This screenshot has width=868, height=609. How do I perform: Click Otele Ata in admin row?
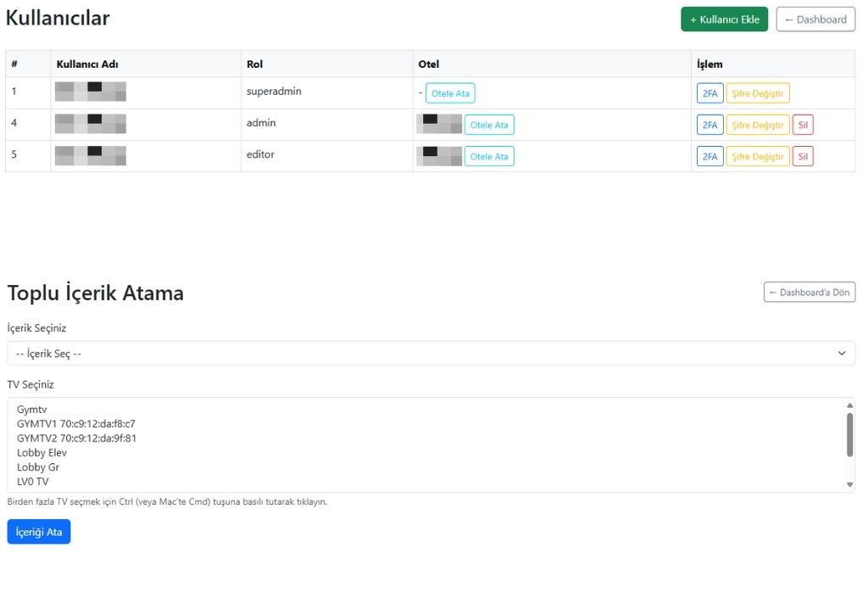pyautogui.click(x=489, y=125)
